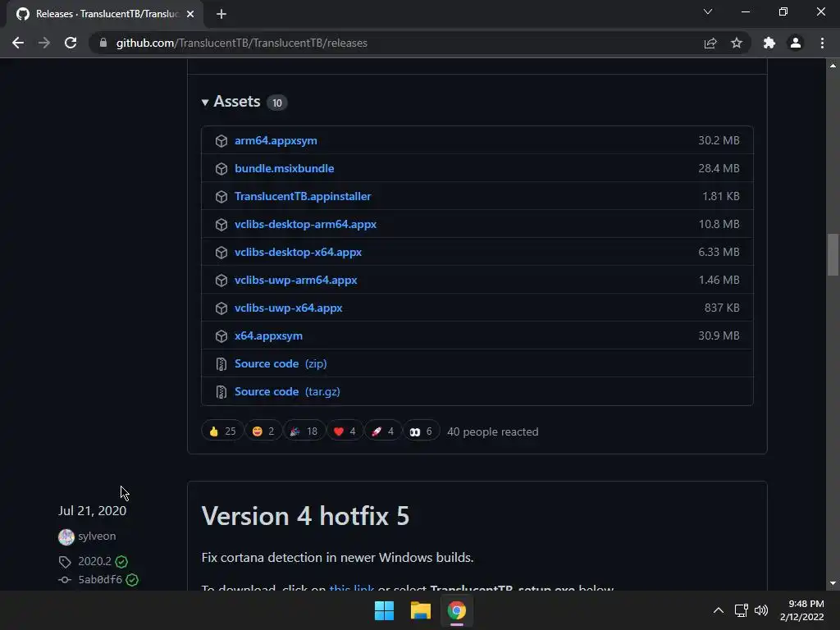This screenshot has width=840, height=630.
Task: Open the Chrome three-dot menu
Action: pyautogui.click(x=822, y=43)
